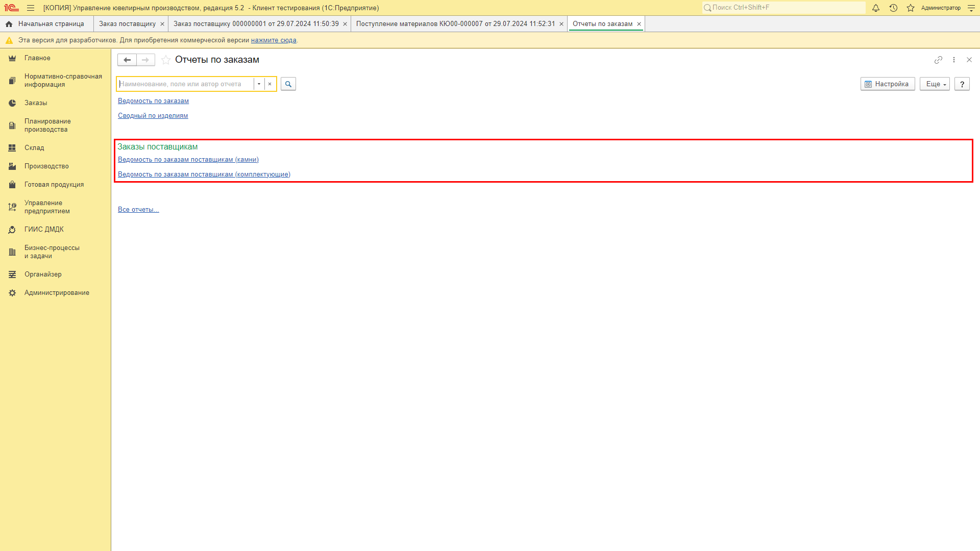Clear the report search field
The width and height of the screenshot is (980, 551).
coord(270,84)
